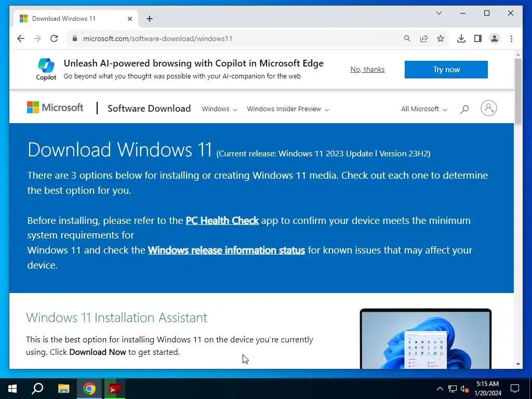Open taskbar search icon

(37, 389)
